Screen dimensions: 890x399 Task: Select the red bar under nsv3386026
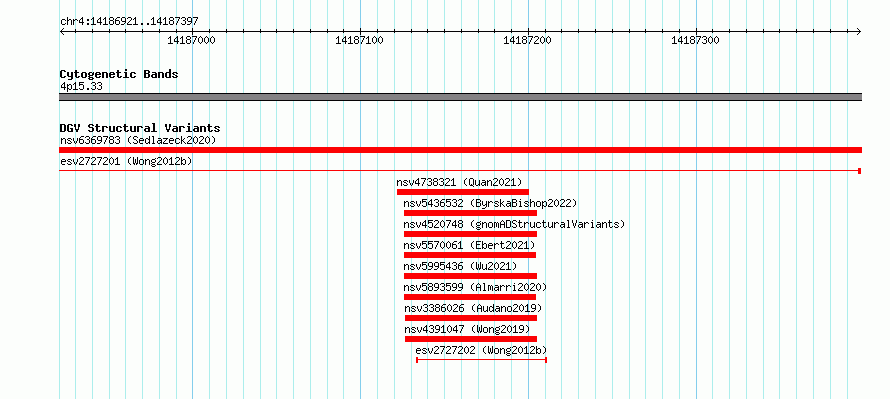(471, 318)
